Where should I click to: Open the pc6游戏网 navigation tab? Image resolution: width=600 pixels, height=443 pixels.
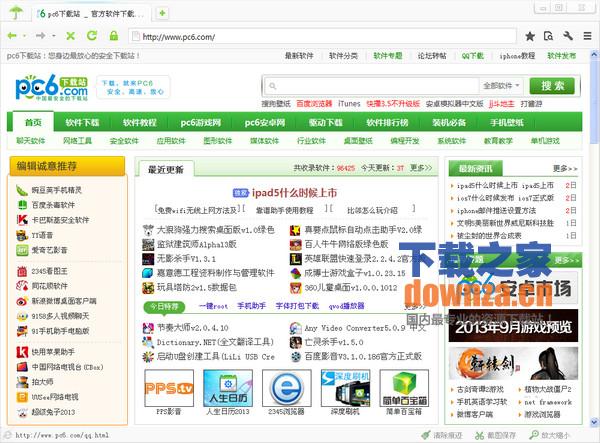click(201, 122)
